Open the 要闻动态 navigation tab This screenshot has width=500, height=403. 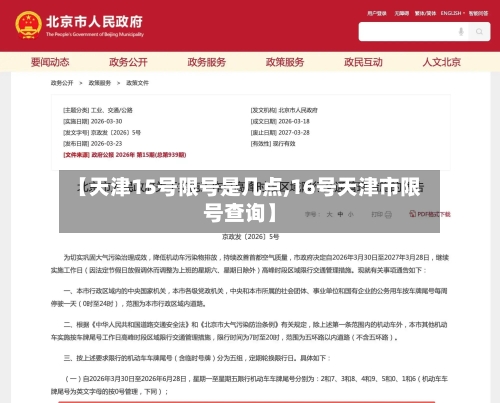pos(50,62)
